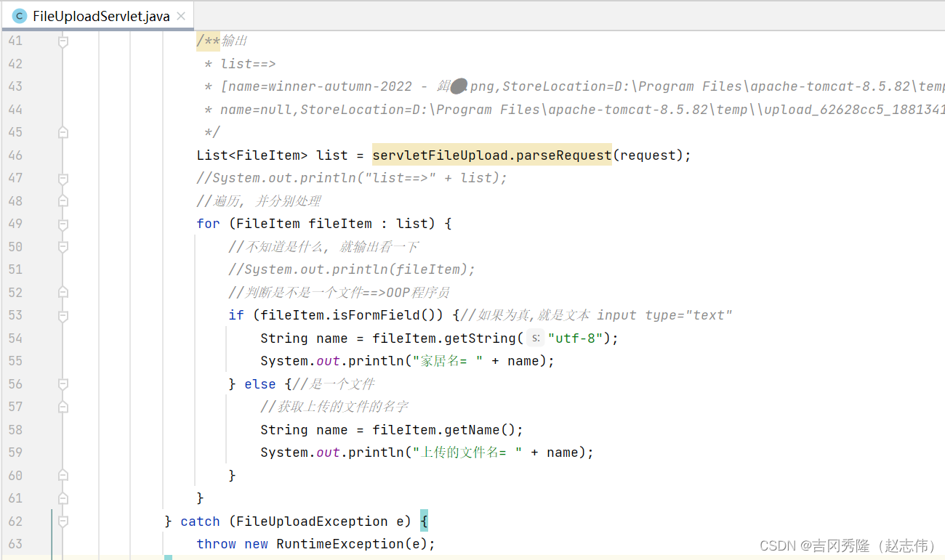945x560 pixels.
Task: Click 'List<FileItem> list' declaration on line 46
Action: click(x=273, y=155)
